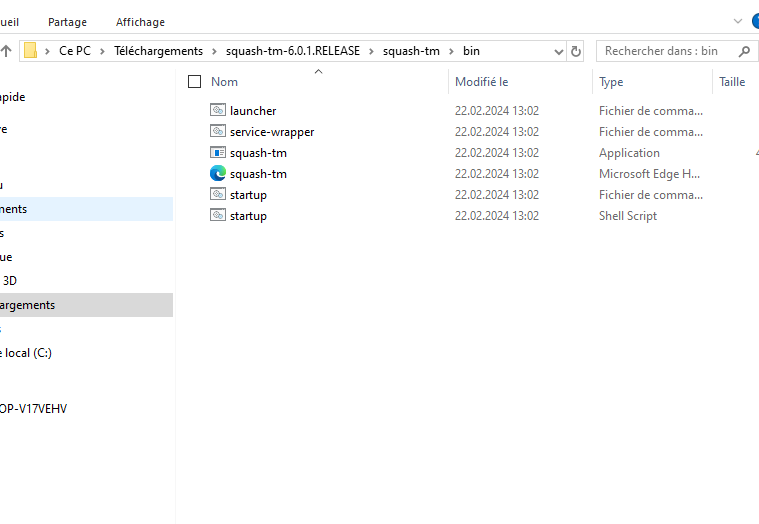Screen dimensions: 759x524
Task: Expand the chevron after squash-tm-6.0.1.RELEASE
Action: pos(371,51)
